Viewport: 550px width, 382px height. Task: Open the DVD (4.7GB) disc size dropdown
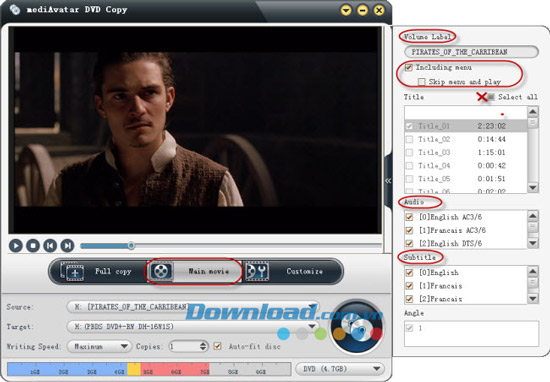[340, 369]
